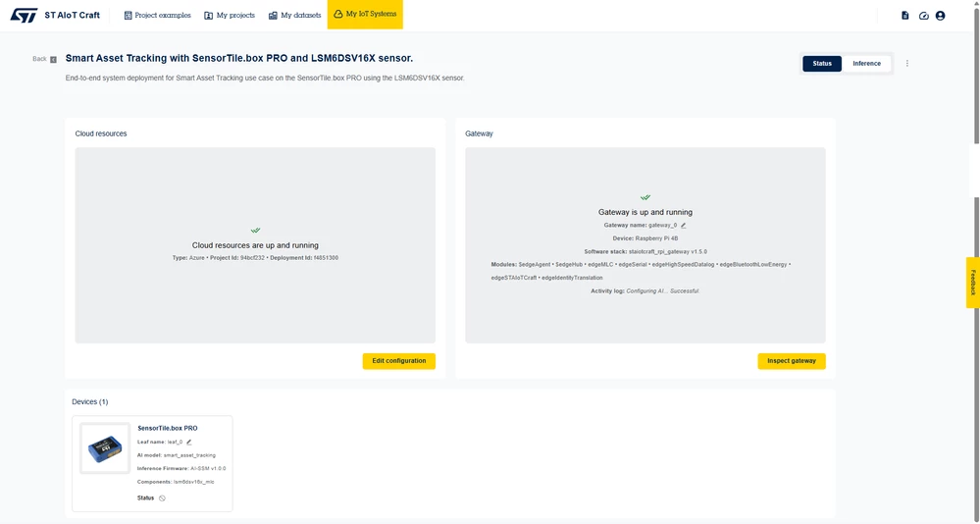Click 'Cloud resources are up and running' text
This screenshot has height=524, width=980.
[255, 245]
